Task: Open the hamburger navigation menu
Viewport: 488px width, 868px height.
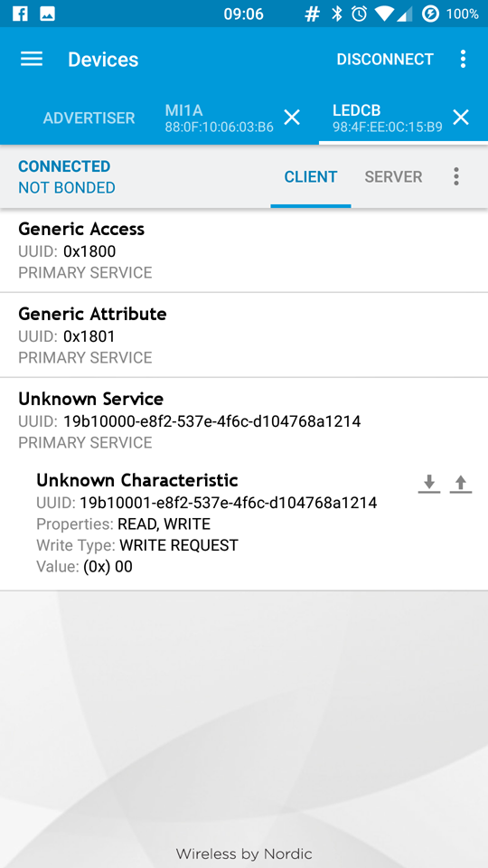Action: pyautogui.click(x=32, y=60)
